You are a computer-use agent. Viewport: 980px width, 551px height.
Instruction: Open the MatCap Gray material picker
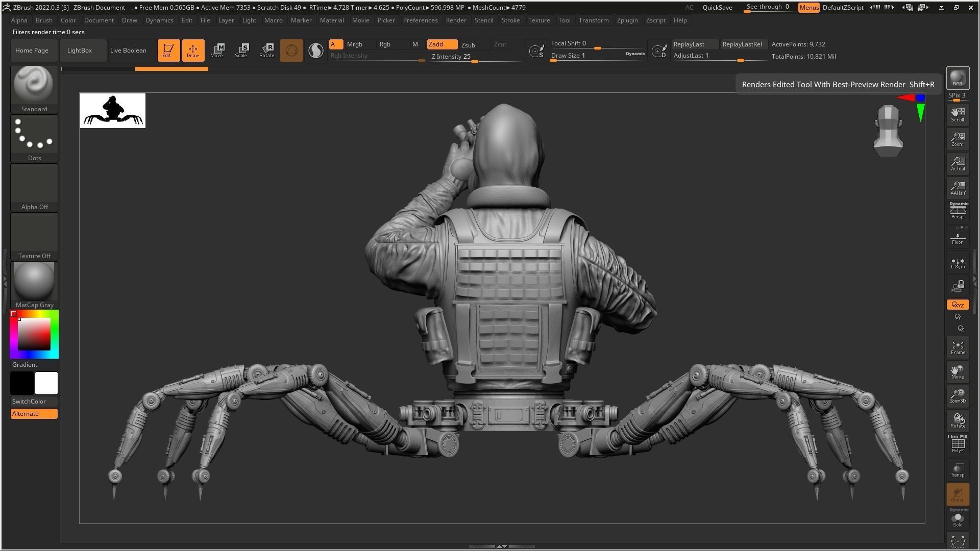click(x=34, y=285)
